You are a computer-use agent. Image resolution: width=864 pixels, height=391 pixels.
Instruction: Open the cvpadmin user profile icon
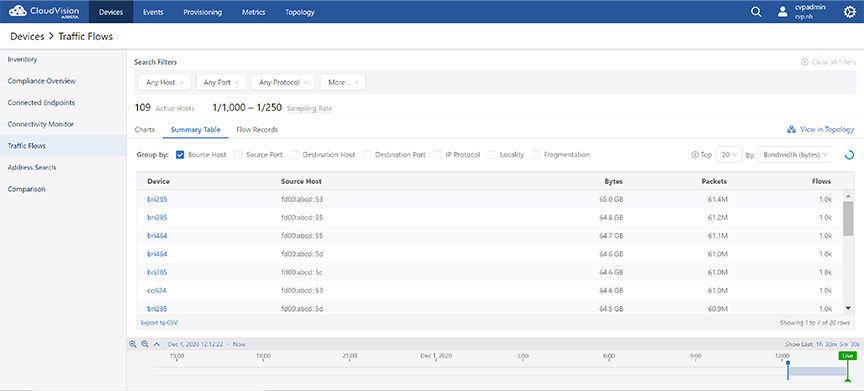[782, 12]
